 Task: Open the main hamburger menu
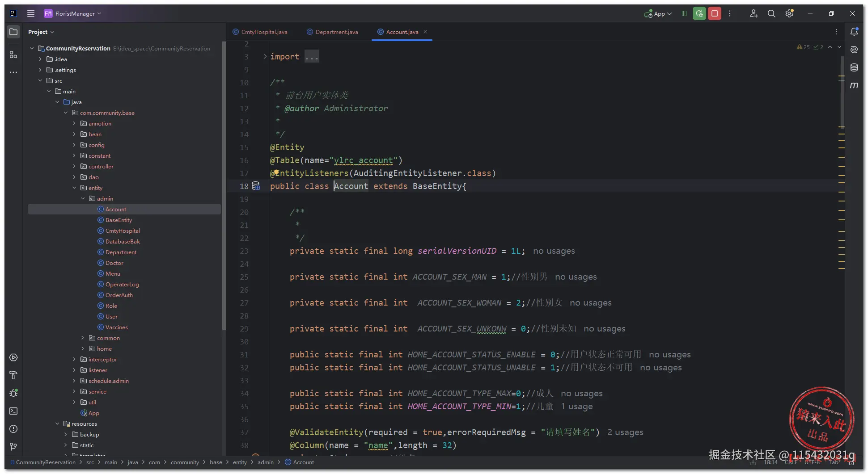pos(31,13)
